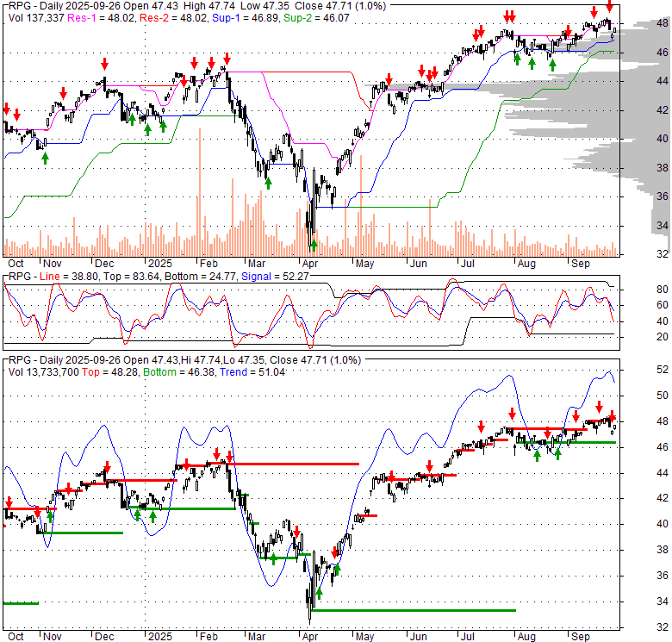672x642 pixels.
Task: Click 'Jul' on top chart time axis
Action: click(x=467, y=264)
